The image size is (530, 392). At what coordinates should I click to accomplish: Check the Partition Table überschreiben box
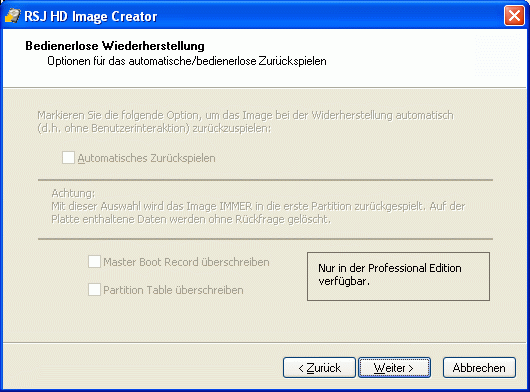pyautogui.click(x=94, y=290)
